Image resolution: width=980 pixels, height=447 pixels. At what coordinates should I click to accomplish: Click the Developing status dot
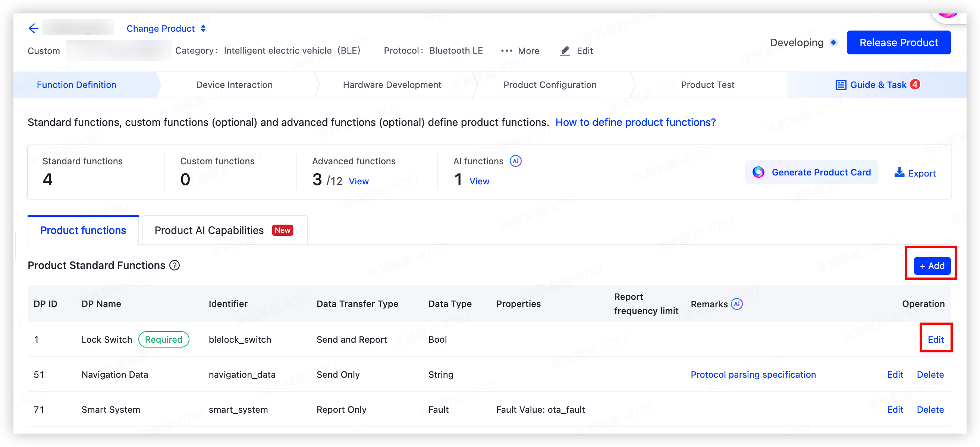pos(833,42)
